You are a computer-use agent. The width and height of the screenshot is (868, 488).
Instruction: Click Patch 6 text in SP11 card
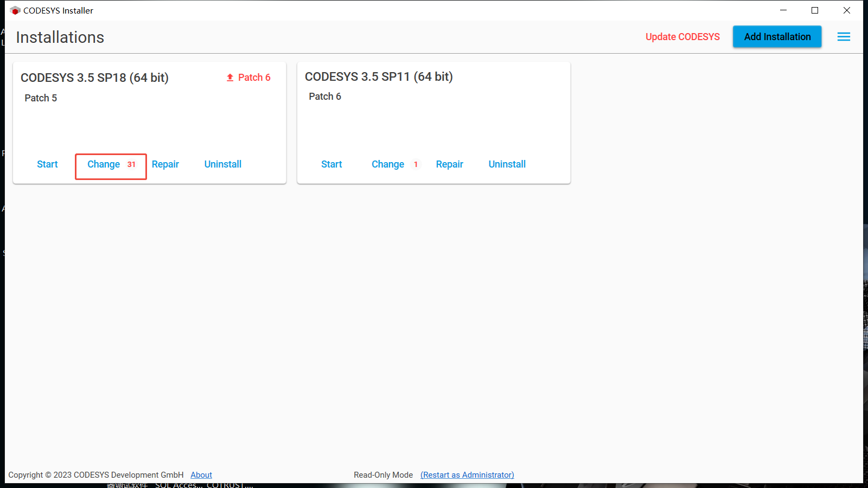coord(325,97)
